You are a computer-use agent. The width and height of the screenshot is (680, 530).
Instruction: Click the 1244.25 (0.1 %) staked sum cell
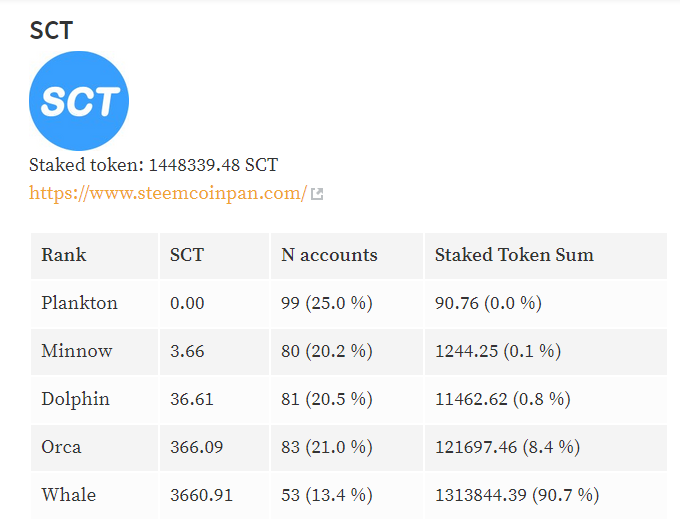point(546,352)
